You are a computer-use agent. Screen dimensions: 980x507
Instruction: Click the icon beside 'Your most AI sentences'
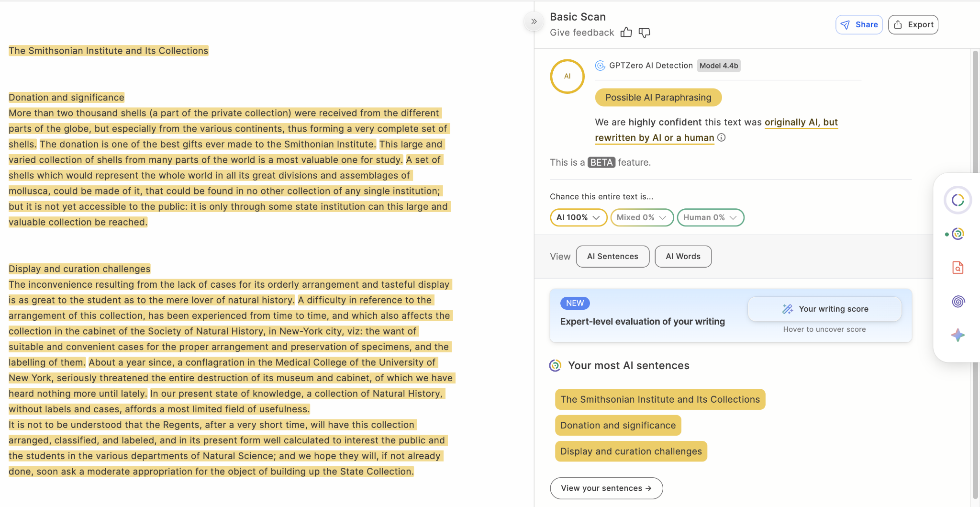(555, 366)
